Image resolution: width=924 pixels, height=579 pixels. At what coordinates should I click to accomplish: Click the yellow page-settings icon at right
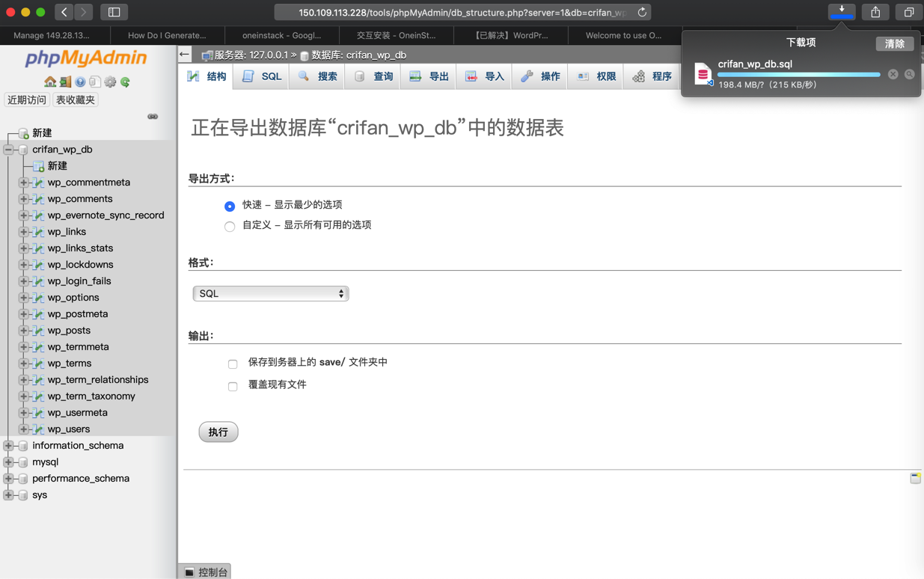point(915,478)
